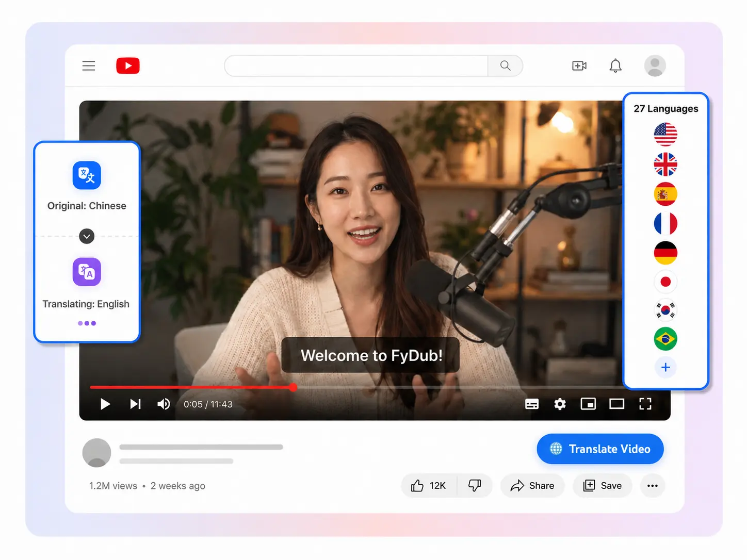Play the video
Image resolution: width=747 pixels, height=560 pixels.
[x=105, y=404]
